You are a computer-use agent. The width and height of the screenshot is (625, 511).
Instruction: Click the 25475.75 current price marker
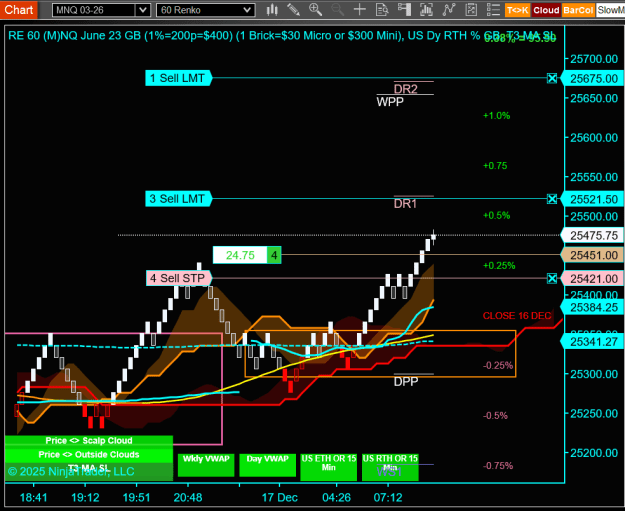click(x=592, y=236)
